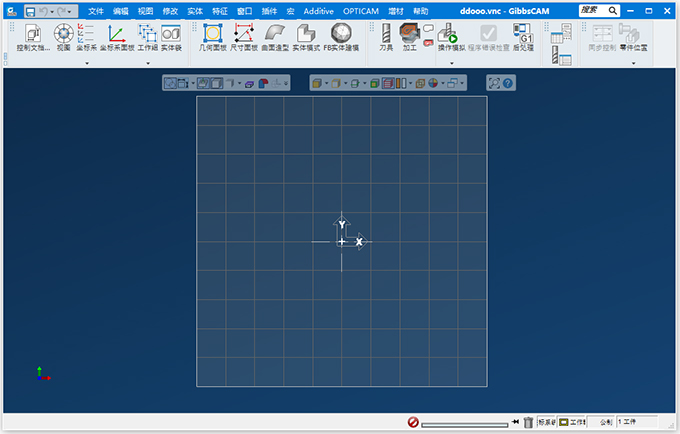Open the operation table icon above the tool table
Viewport: 680px width, 434px height.
pyautogui.click(x=561, y=34)
